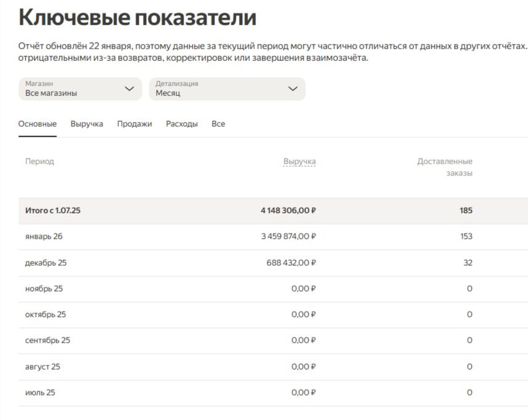Click the Период column header

[39, 161]
